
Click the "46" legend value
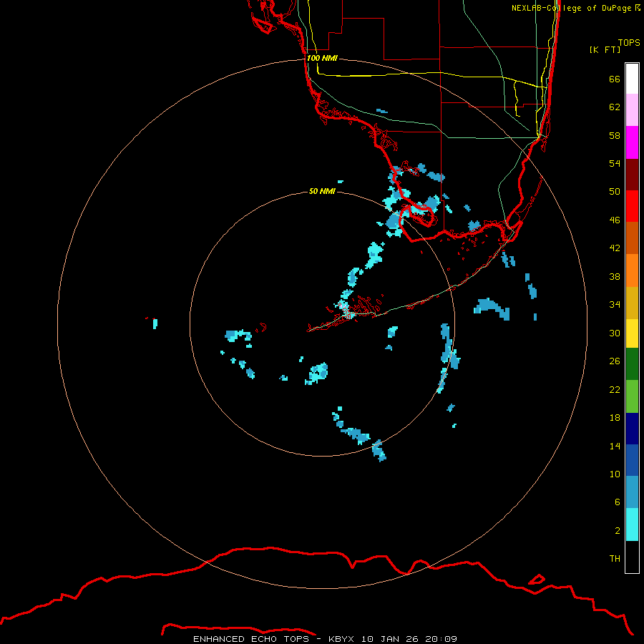coord(615,220)
